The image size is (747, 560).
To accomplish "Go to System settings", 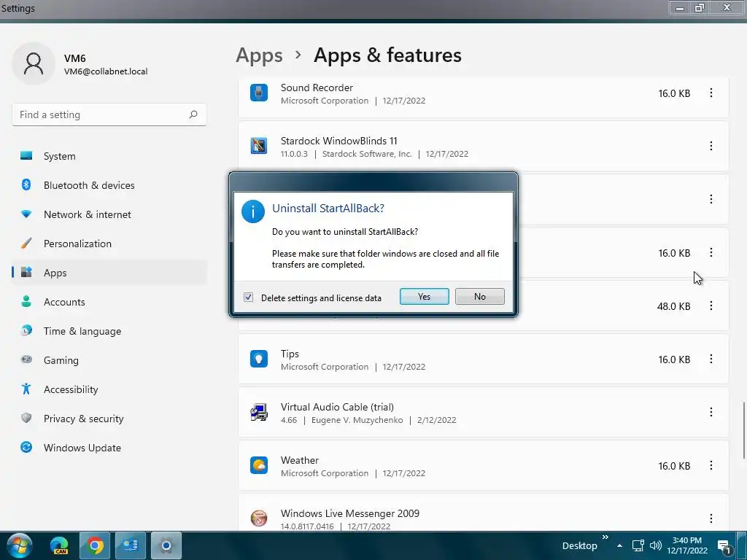I will [x=109, y=156].
